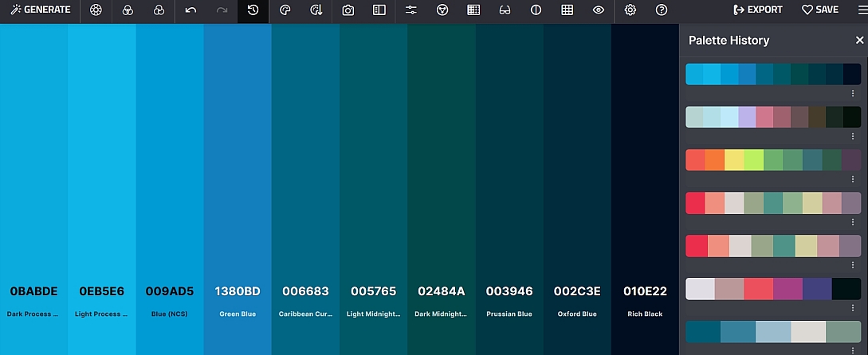Select the pastel blue and pink history palette
The width and height of the screenshot is (868, 355).
(x=773, y=117)
